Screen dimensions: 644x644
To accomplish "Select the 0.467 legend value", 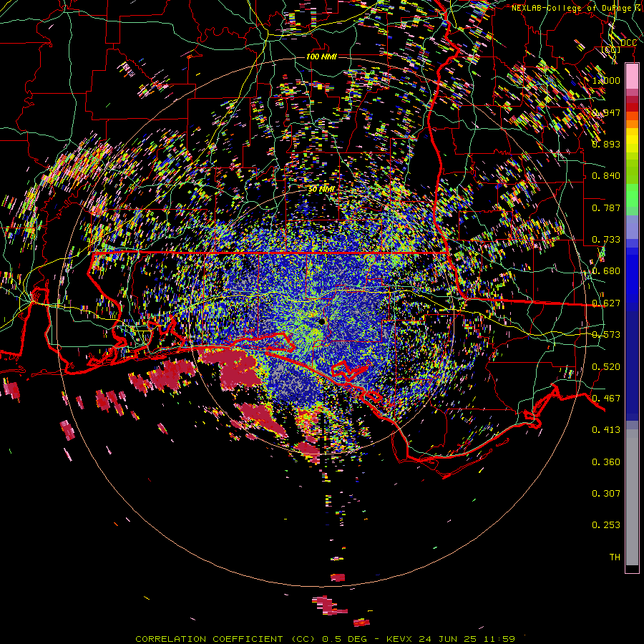I will [x=606, y=399].
